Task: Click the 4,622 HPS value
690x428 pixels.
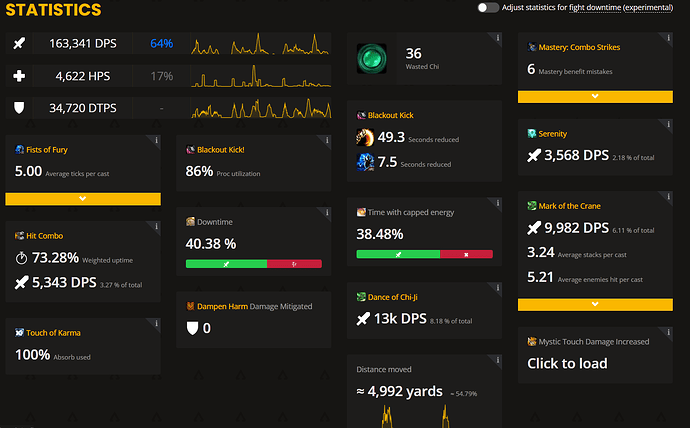Action: pos(83,76)
